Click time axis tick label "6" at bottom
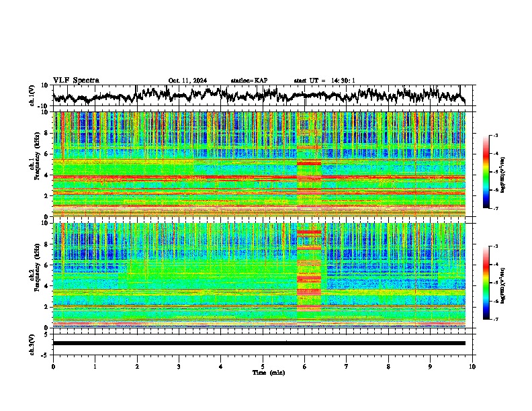Screen dimensions: 532x411 coord(305,367)
